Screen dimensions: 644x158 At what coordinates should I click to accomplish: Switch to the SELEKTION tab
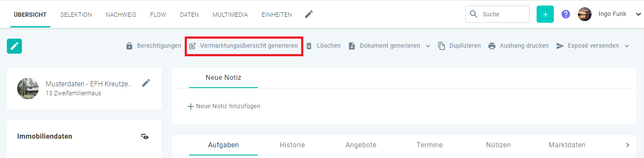coord(76,15)
